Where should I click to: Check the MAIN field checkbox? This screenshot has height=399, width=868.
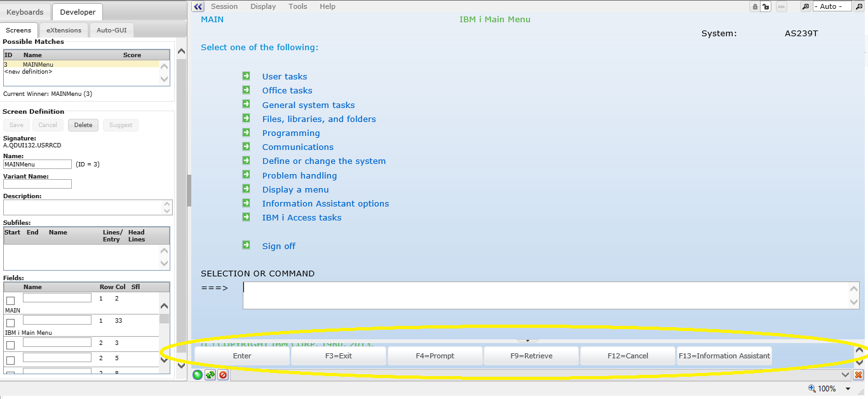(x=10, y=301)
